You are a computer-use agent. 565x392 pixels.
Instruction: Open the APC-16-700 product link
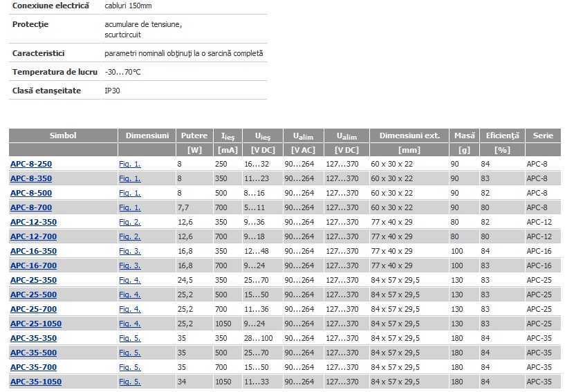[x=33, y=265]
